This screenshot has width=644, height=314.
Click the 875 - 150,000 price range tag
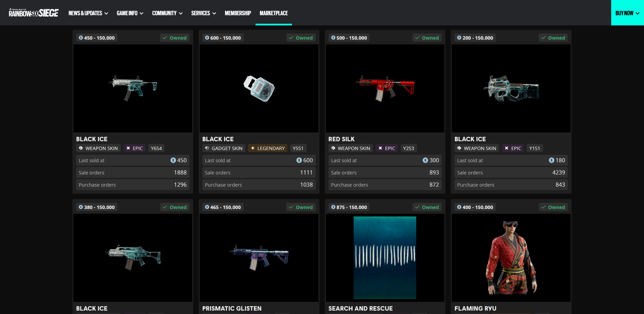(x=349, y=207)
